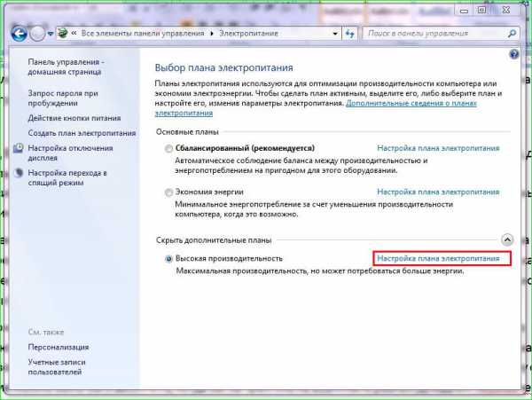Click 'См. также' sidebar heading
Image resolution: width=532 pixels, height=400 pixels.
[x=46, y=332]
